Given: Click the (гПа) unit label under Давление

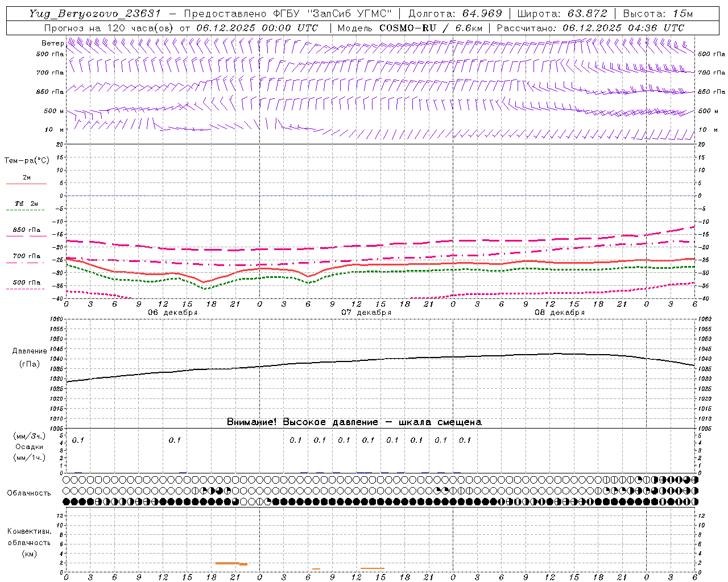Looking at the screenshot, I should pyautogui.click(x=30, y=364).
